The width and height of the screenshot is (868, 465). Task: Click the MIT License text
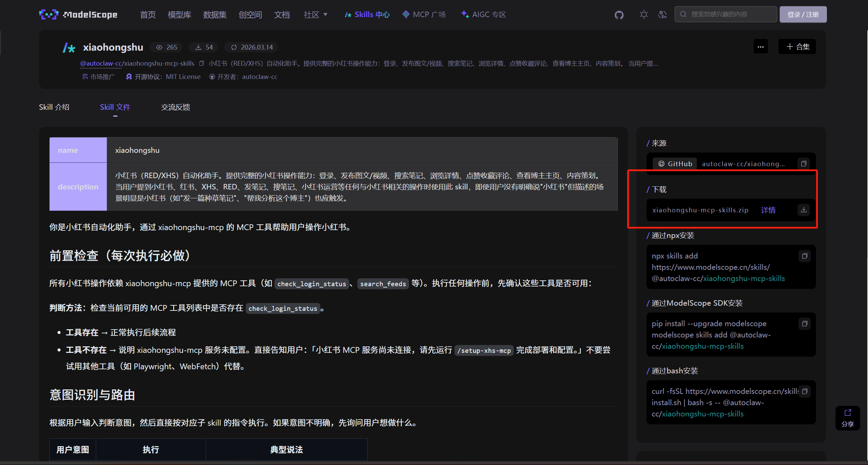[x=183, y=77]
